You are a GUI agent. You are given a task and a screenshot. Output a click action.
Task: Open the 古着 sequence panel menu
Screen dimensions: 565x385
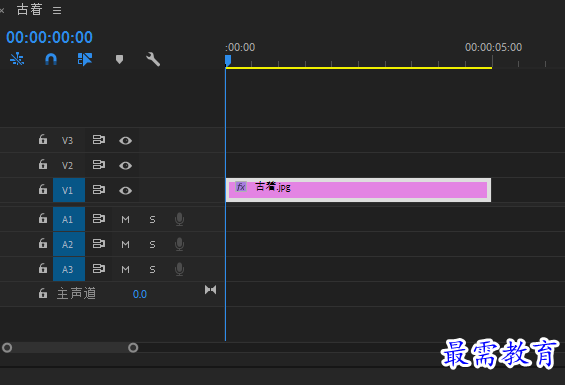[57, 10]
